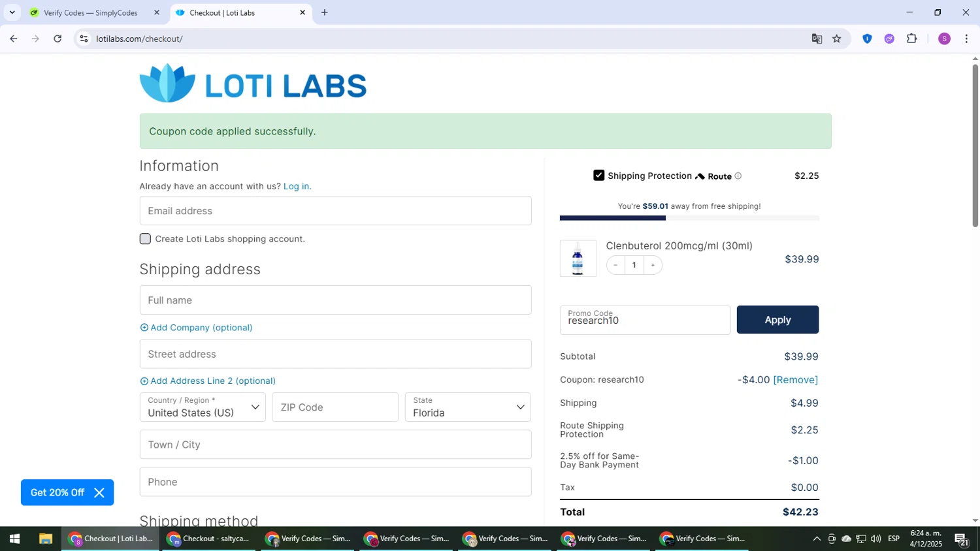Increase Clenbuterol quantity with plus button
The height and width of the screenshot is (551, 980).
(x=653, y=265)
